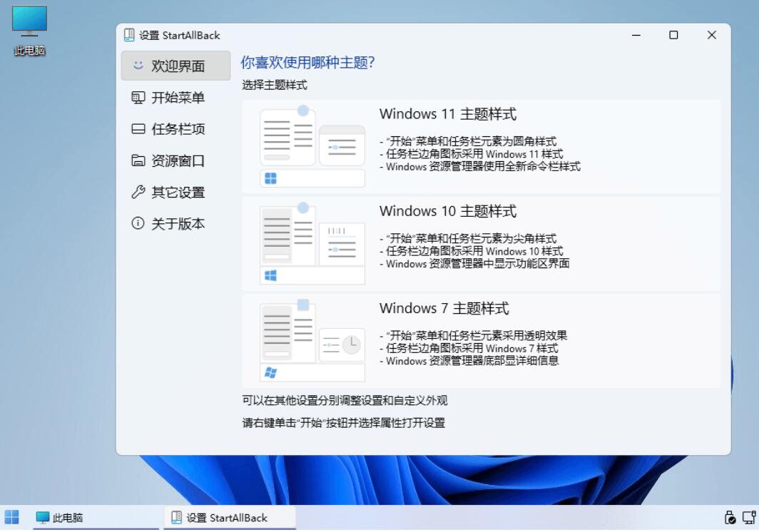
Task: Show 关于版本 about page
Action: click(x=175, y=224)
